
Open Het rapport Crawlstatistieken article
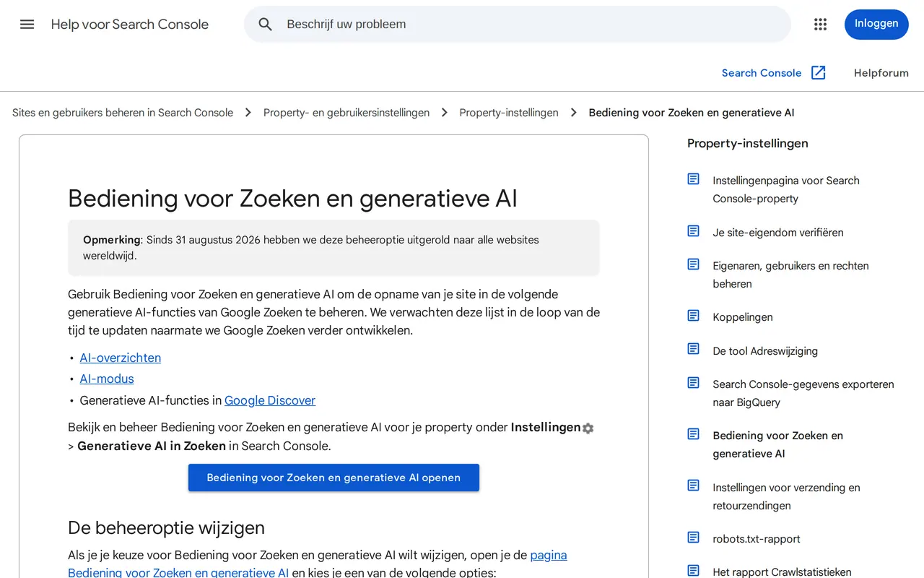click(782, 572)
